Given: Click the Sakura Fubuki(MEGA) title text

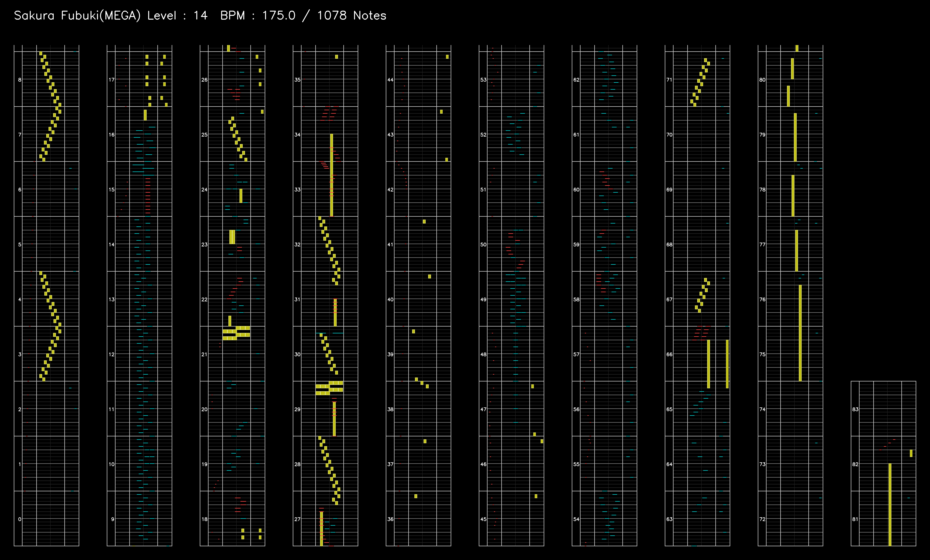Looking at the screenshot, I should coord(77,15).
